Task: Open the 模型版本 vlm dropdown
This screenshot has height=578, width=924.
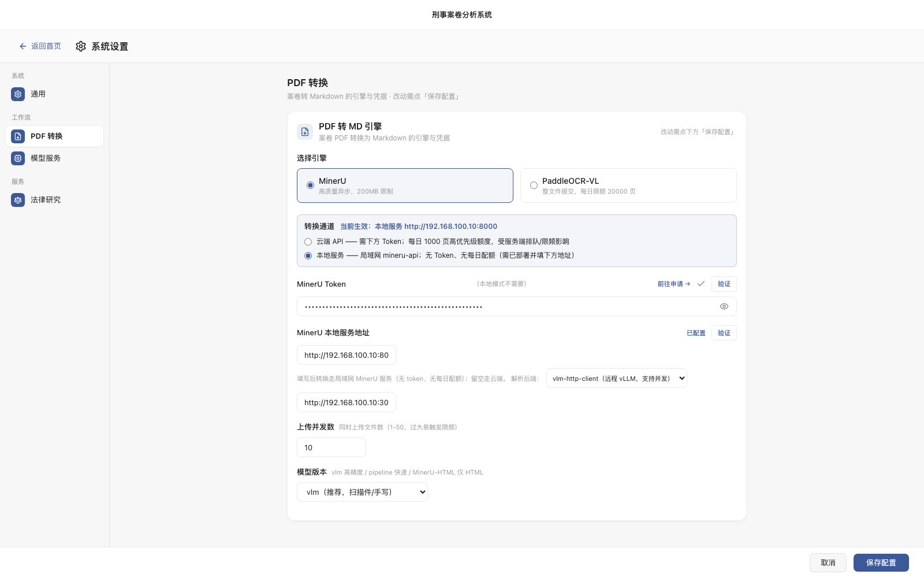Action: coord(363,492)
